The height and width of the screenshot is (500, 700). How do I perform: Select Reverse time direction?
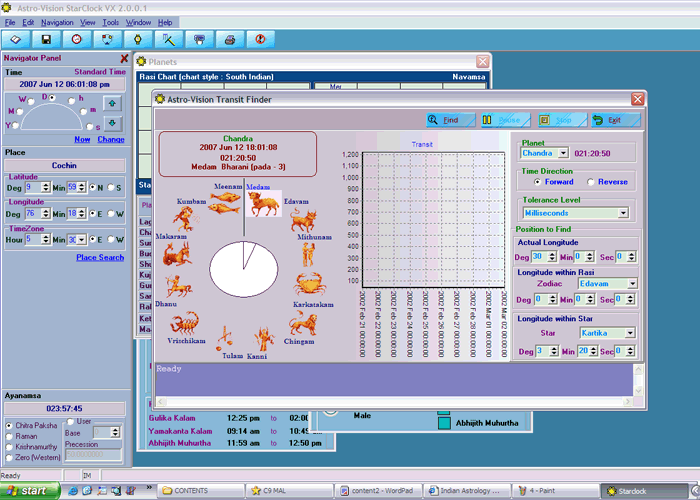pos(591,182)
